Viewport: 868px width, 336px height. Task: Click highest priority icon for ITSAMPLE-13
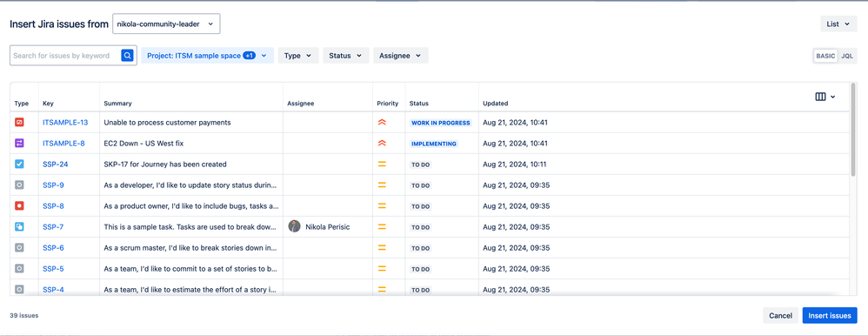click(x=382, y=123)
